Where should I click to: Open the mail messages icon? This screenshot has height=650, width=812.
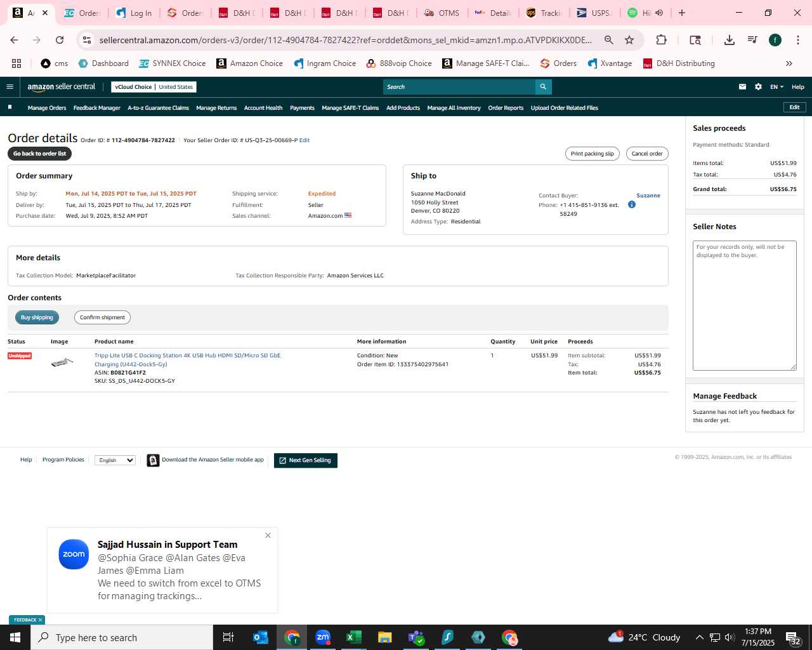tap(742, 87)
